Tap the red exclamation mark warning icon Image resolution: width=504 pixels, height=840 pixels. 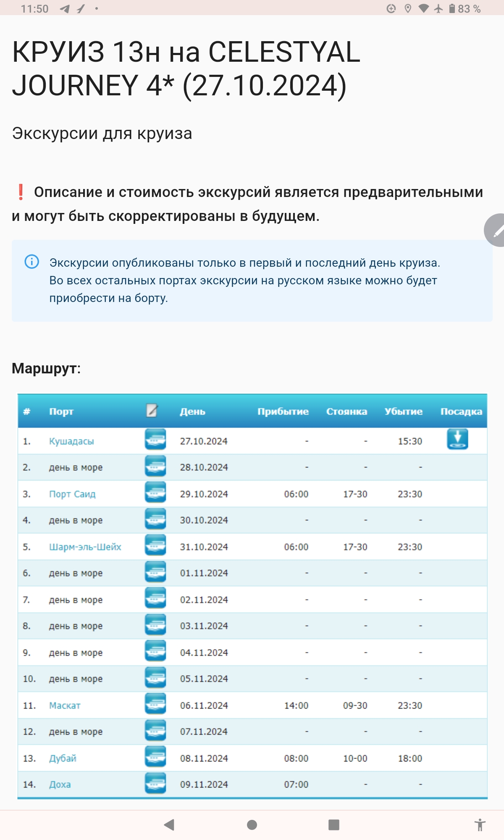[20, 192]
